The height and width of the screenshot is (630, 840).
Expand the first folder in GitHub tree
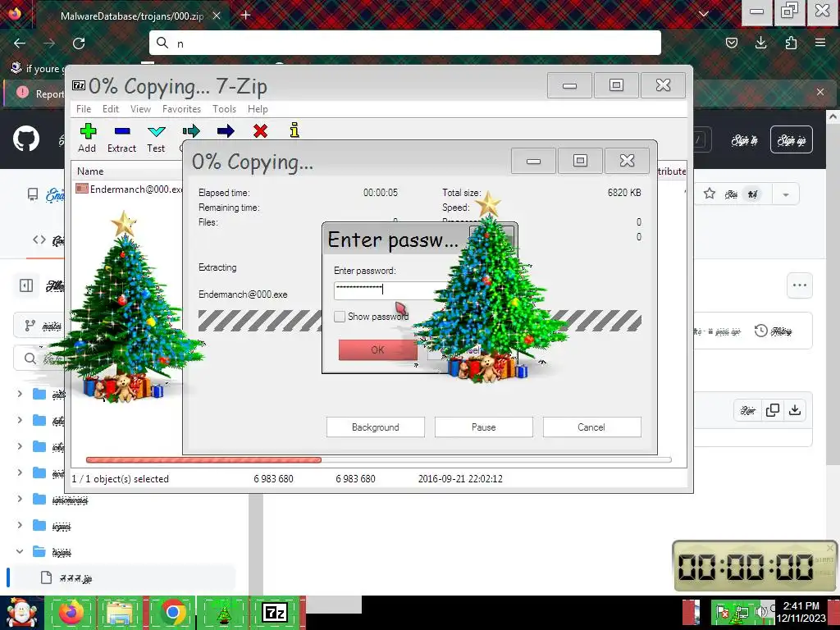click(x=20, y=394)
